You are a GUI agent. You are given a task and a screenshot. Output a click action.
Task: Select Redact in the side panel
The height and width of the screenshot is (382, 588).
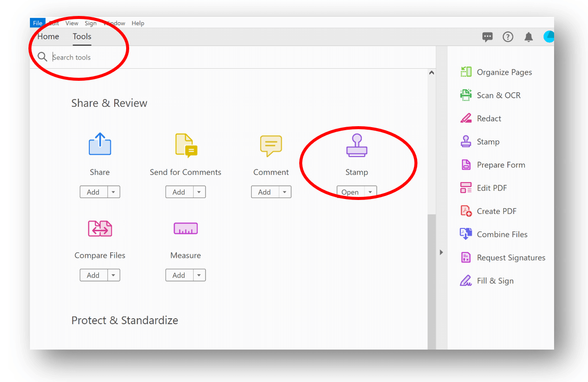pyautogui.click(x=489, y=119)
